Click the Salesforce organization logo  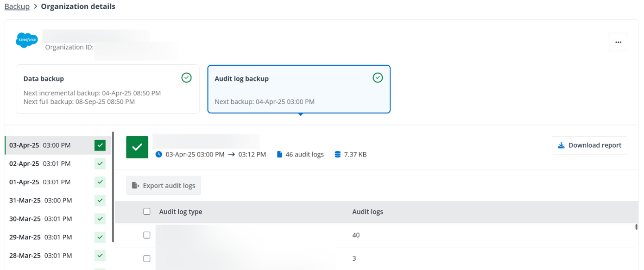tap(26, 40)
